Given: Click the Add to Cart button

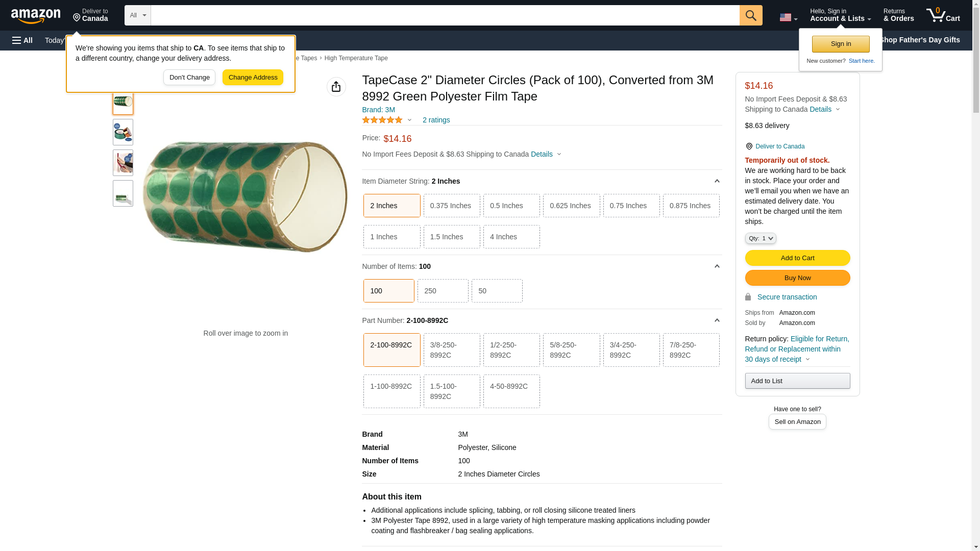Looking at the screenshot, I should (x=797, y=258).
